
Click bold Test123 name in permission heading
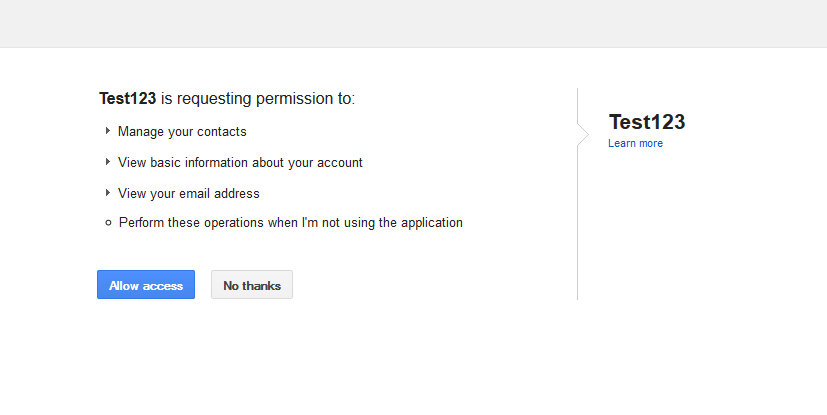click(128, 99)
